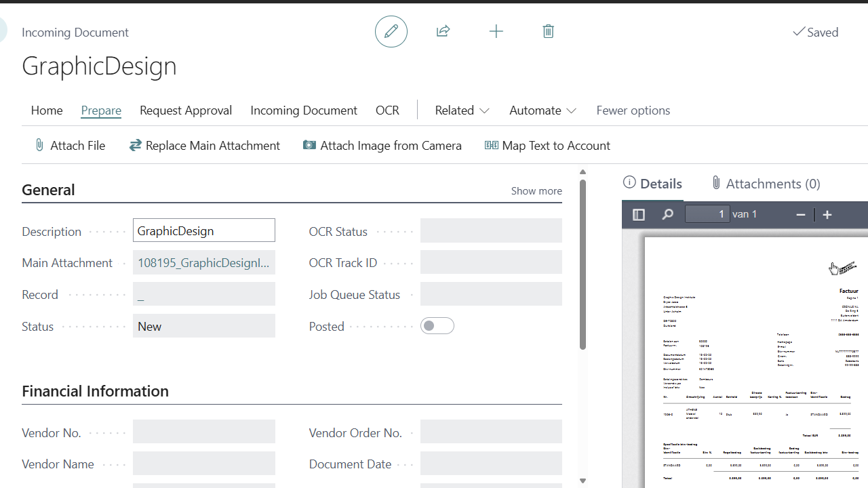The width and height of the screenshot is (868, 488).
Task: Click Show more in General section
Action: click(536, 191)
